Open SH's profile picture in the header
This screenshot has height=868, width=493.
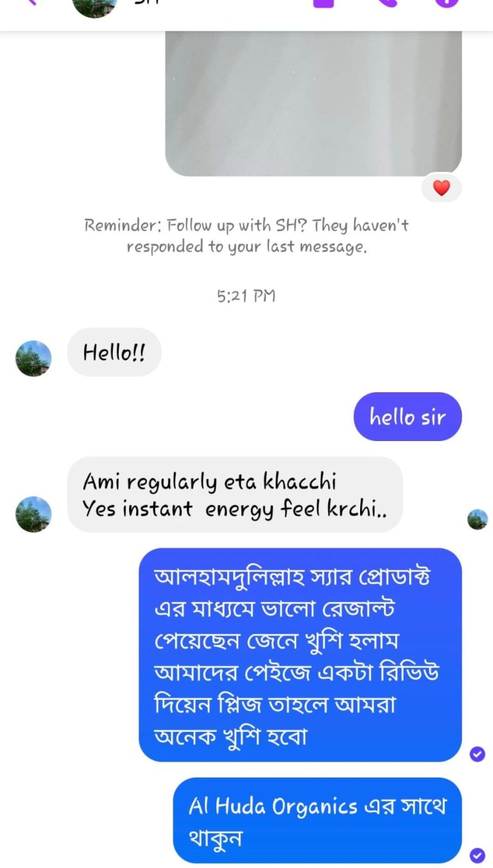tap(94, 5)
